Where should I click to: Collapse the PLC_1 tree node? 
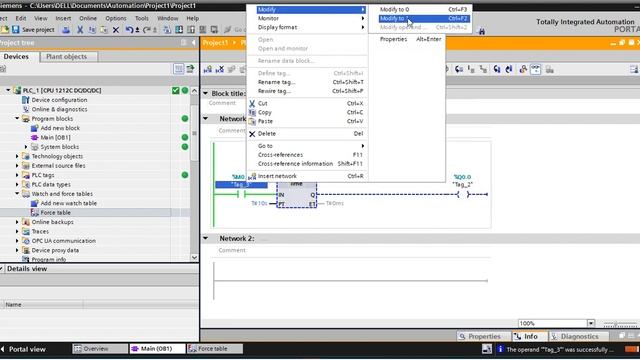pos(8,90)
